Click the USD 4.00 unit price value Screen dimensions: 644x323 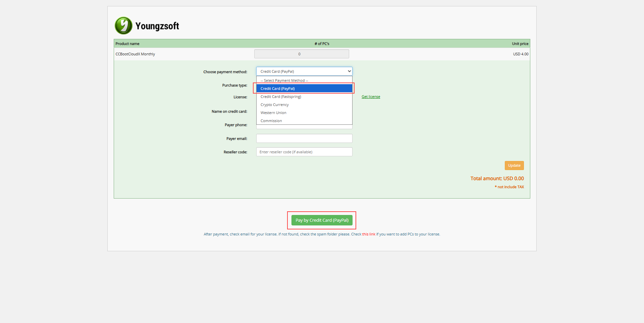tap(520, 54)
